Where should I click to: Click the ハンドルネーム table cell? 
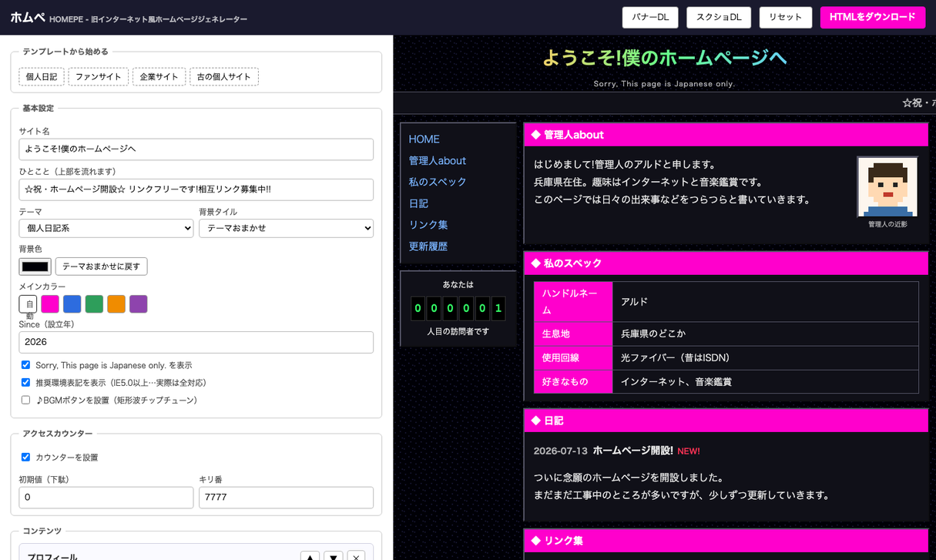coord(573,302)
